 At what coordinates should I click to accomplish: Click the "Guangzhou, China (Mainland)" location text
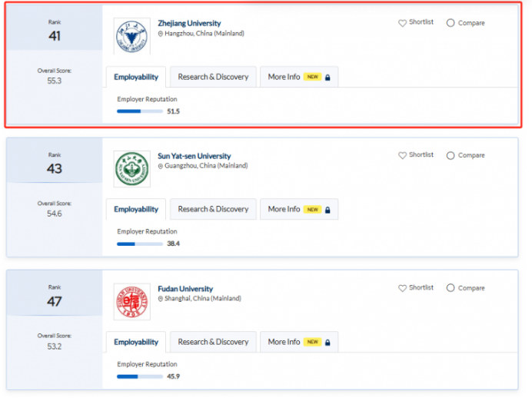(206, 166)
